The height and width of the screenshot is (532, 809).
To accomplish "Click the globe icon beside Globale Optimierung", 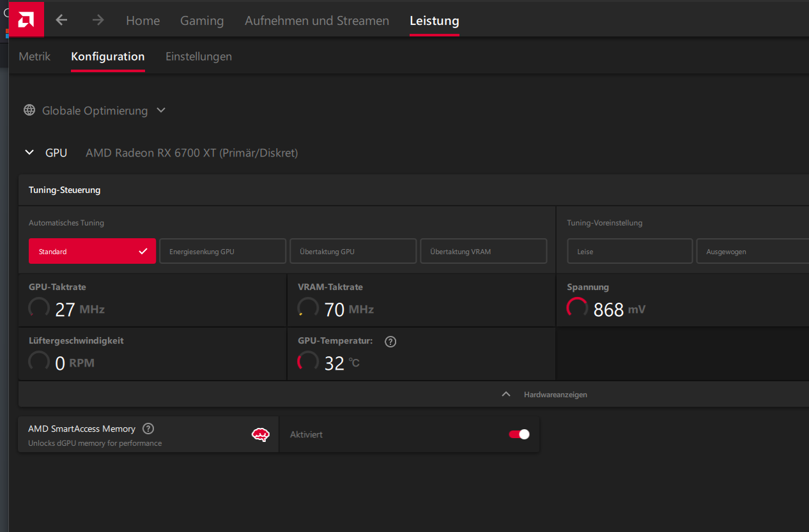I will (x=29, y=110).
